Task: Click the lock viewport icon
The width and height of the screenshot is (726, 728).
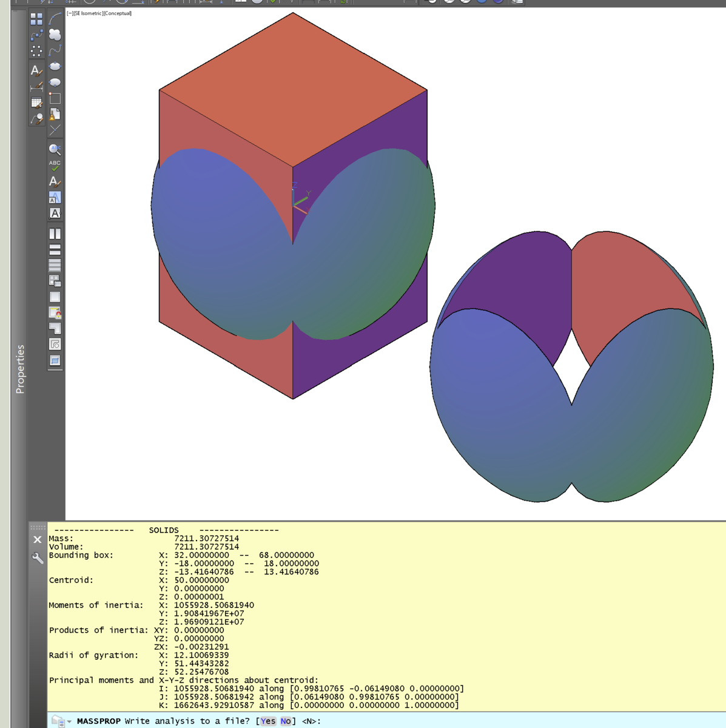Action: 55,313
